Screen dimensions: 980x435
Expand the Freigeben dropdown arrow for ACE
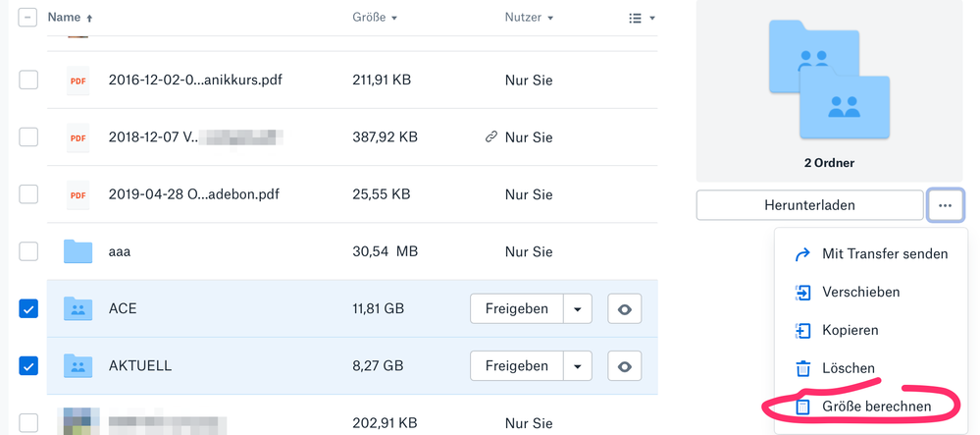578,309
